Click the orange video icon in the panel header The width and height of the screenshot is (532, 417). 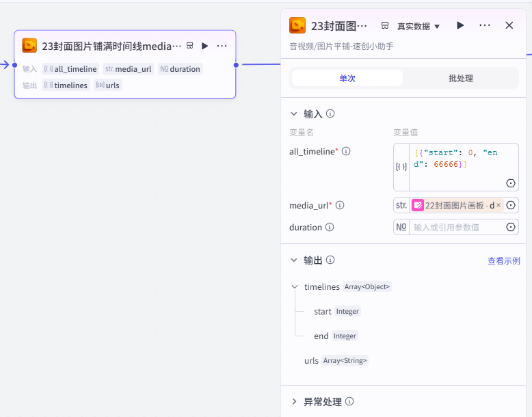[x=297, y=25]
